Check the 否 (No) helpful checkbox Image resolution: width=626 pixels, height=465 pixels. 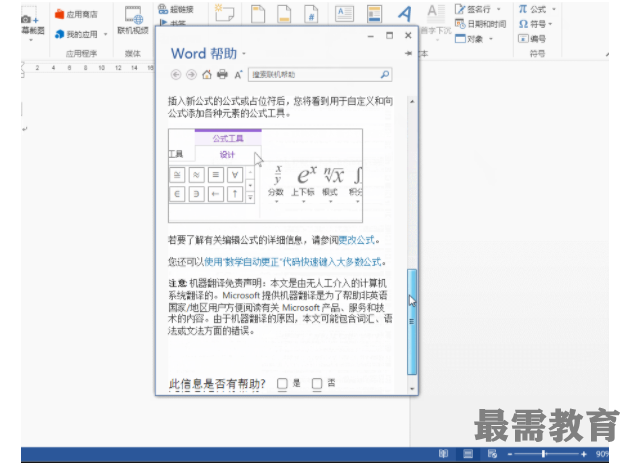[317, 384]
